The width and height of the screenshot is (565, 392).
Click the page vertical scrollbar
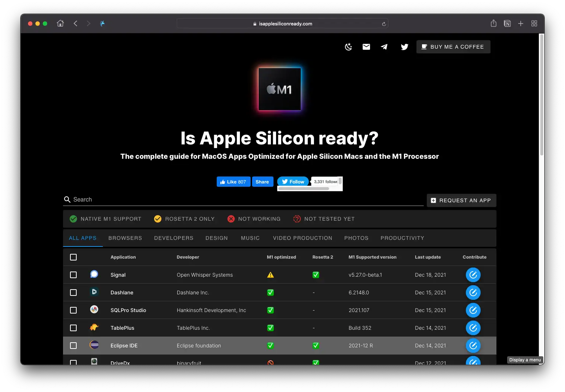pyautogui.click(x=541, y=95)
